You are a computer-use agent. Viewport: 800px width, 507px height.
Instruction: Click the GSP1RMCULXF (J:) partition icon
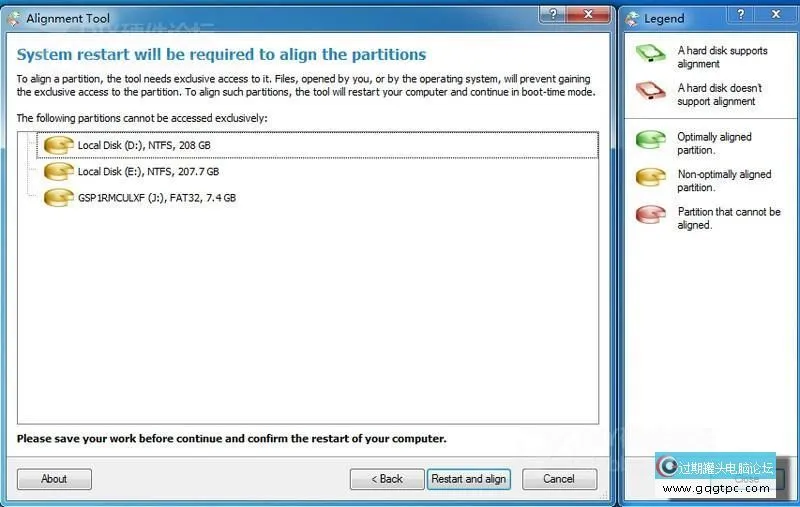59,198
